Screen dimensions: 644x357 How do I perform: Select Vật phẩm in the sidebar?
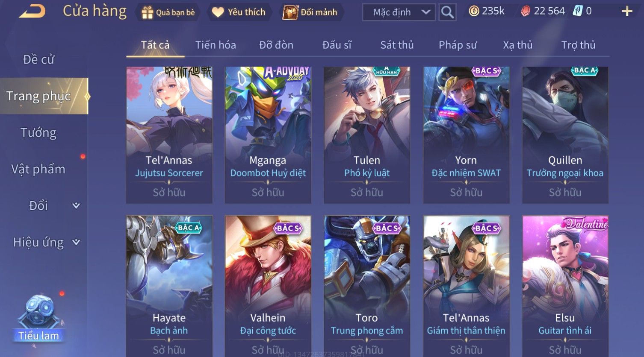(38, 169)
